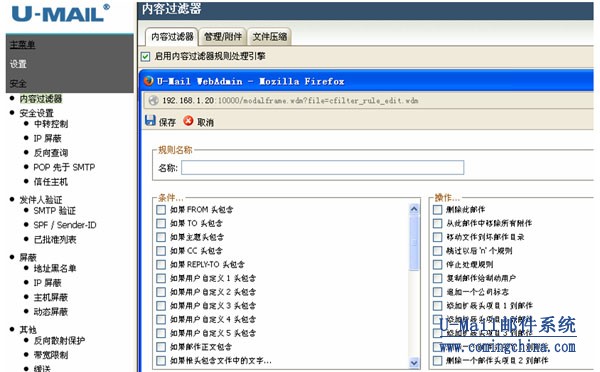
Task: Check 如果用户自定义 2 头包含
Action: click(161, 292)
